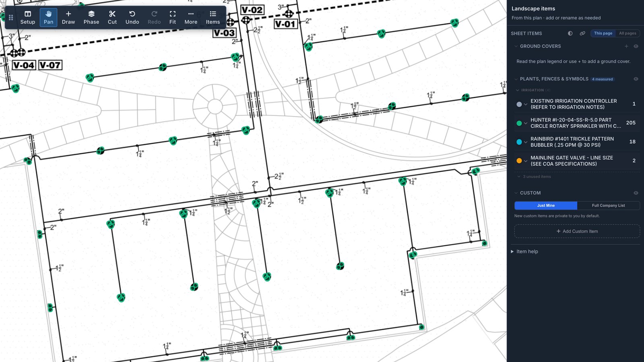This screenshot has height=362, width=644.
Task: Open dropdown for Existing Irrigation Controller item
Action: (526, 104)
